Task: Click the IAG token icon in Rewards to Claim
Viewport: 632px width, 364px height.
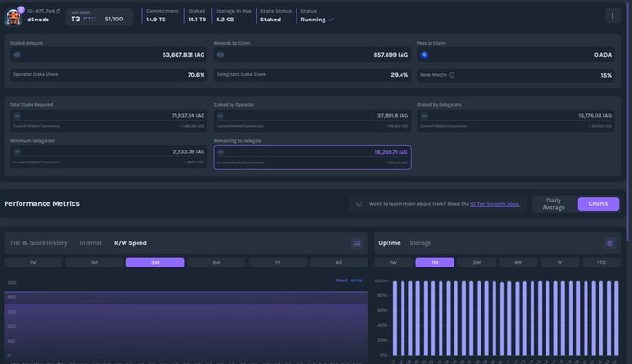Action: 220,55
